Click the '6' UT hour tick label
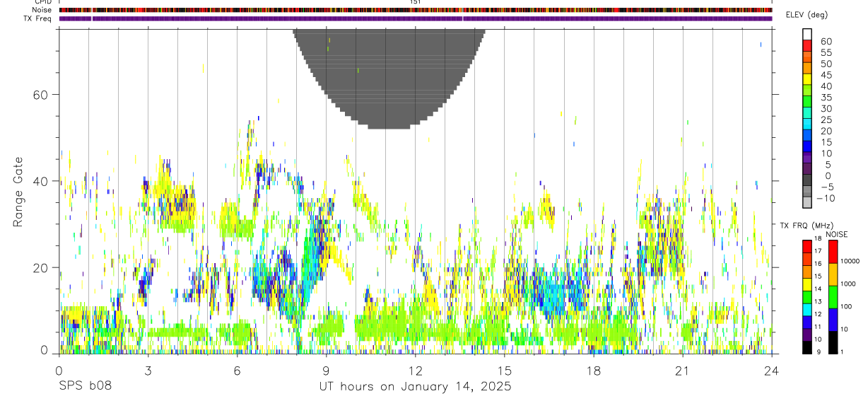868x401 pixels. coord(237,371)
